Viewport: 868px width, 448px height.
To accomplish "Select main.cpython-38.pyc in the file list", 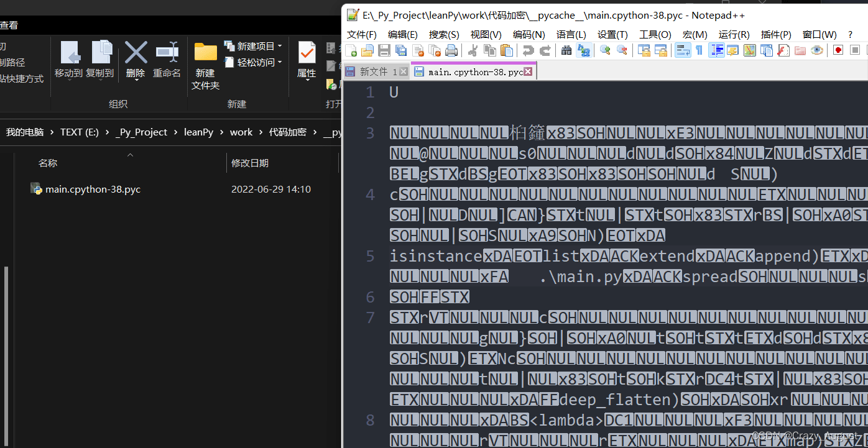I will tap(93, 190).
